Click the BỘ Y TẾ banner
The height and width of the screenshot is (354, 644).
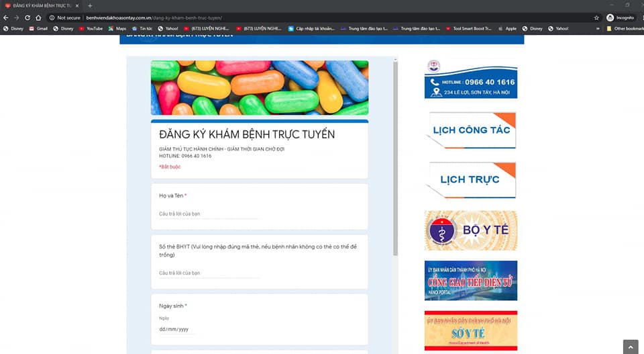click(x=471, y=230)
